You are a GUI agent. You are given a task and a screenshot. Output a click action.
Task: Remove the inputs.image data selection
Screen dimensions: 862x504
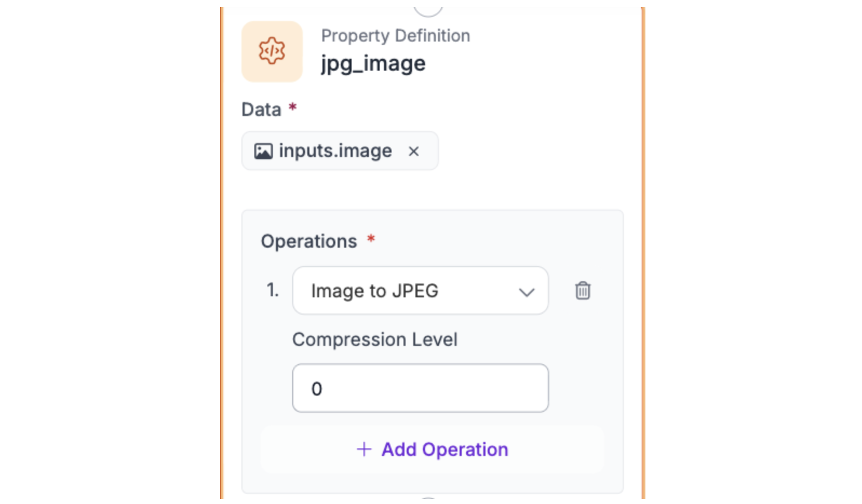click(x=414, y=152)
